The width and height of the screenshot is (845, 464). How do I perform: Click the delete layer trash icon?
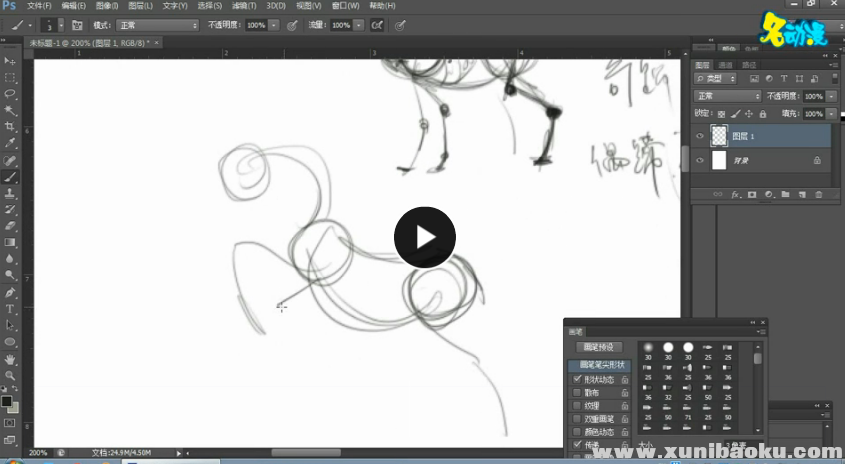click(818, 194)
